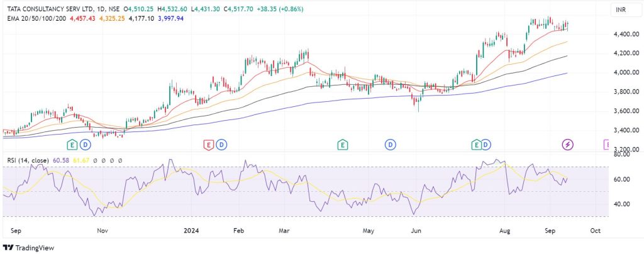This screenshot has height=254, width=644.
Task: Click the Mar label on time axis
Action: click(x=284, y=231)
